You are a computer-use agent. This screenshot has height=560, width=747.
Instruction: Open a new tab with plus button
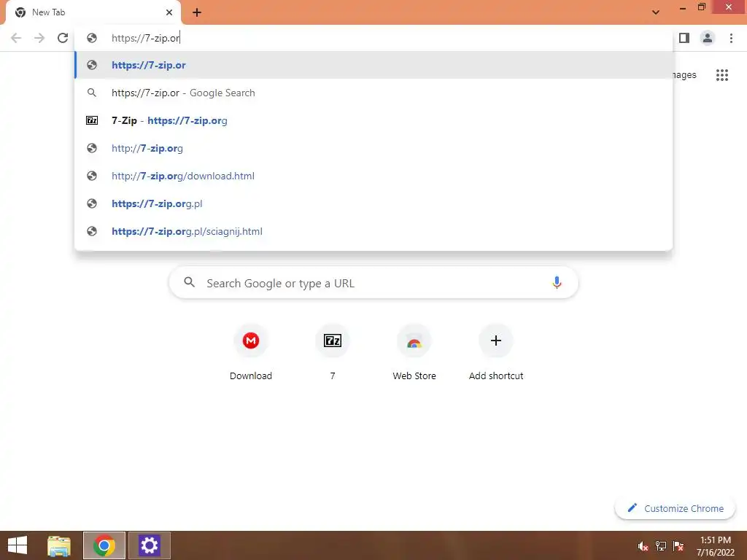pos(197,12)
